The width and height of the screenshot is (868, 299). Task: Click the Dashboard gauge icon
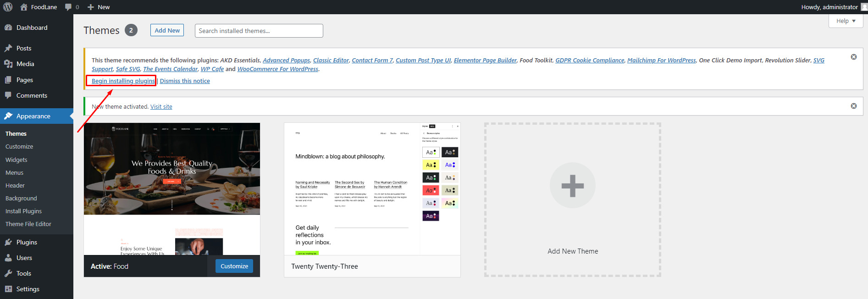point(8,28)
